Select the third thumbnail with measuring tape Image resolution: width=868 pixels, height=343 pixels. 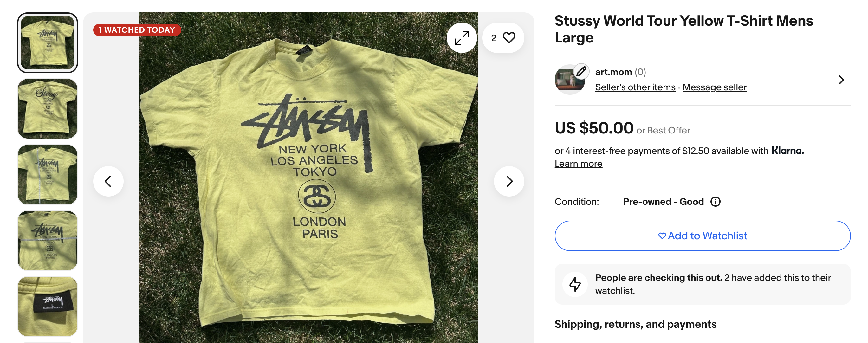48,175
